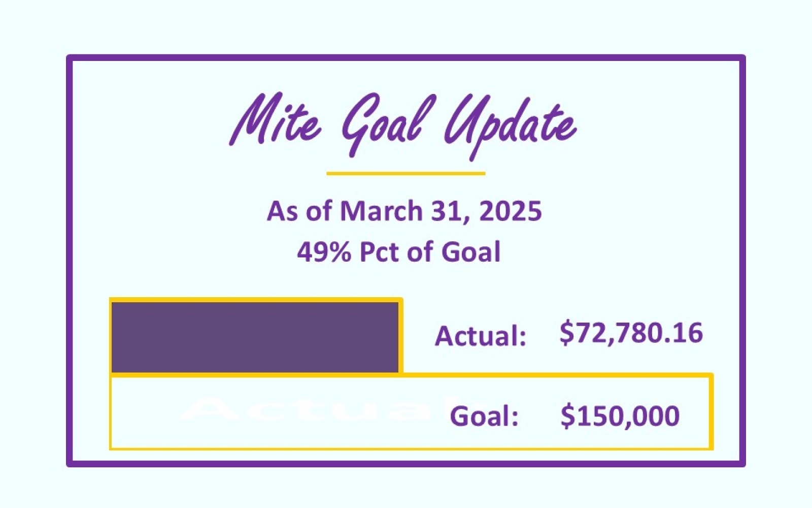Click the 'Mite Goal Update' script title
The image size is (812, 508).
click(403, 125)
